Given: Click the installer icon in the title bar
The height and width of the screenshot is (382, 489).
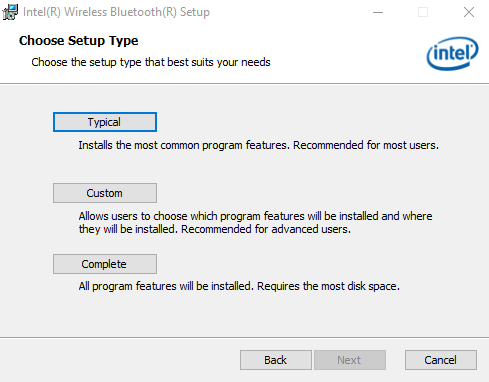Looking at the screenshot, I should pyautogui.click(x=10, y=12).
